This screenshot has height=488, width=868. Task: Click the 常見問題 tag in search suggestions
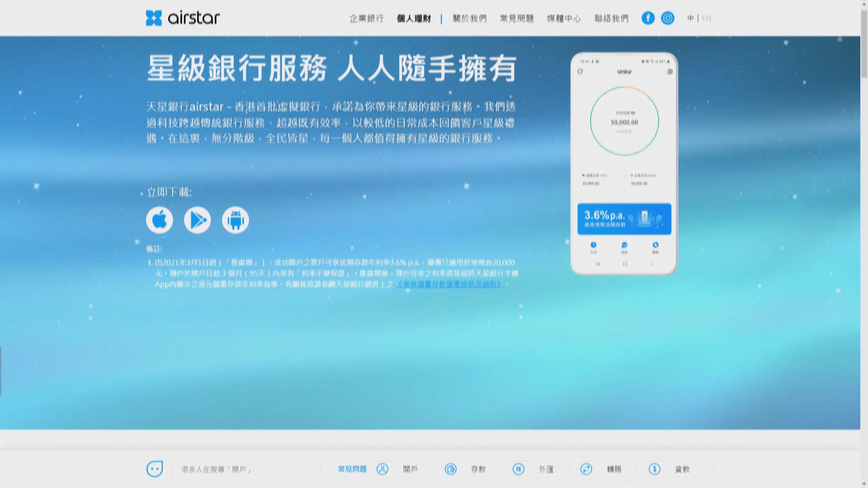353,469
